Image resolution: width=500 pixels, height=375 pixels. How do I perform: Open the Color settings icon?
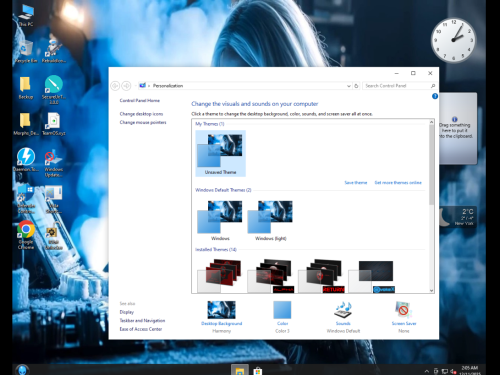pyautogui.click(x=282, y=310)
